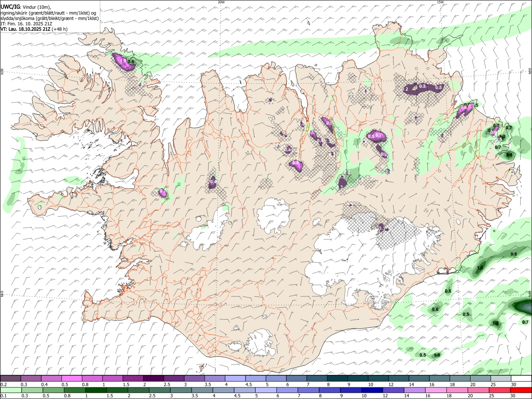This screenshot has height=399, width=532.
Task: Click the pale green 0.1 rain legend swatch
Action: [x=11, y=390]
